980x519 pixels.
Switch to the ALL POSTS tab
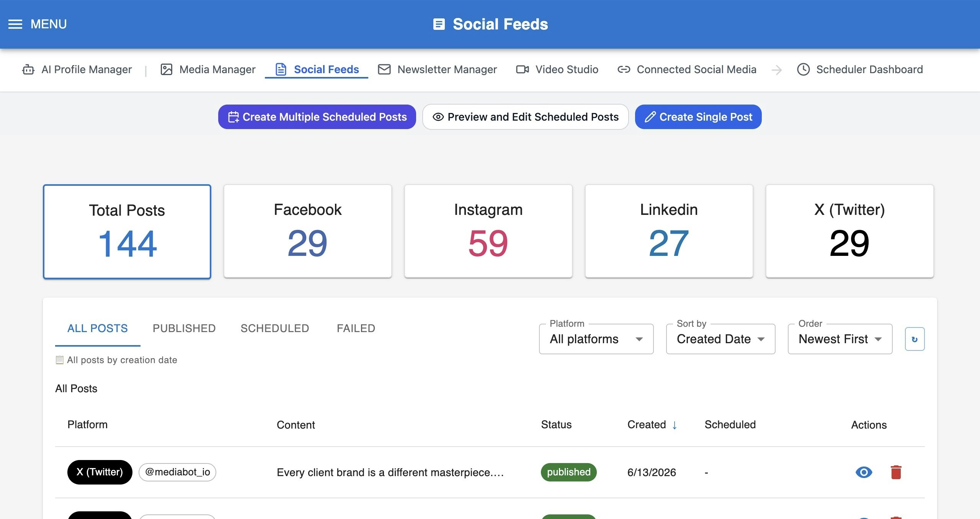point(98,328)
